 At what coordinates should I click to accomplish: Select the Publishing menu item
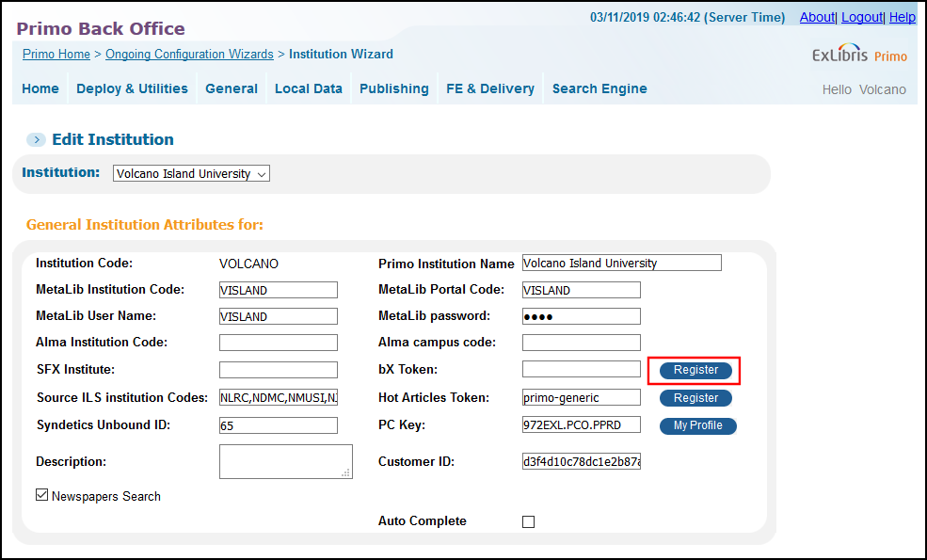pos(393,88)
